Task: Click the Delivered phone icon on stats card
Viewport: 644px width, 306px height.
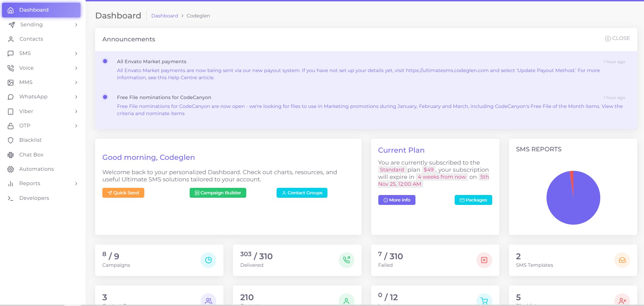Action: (x=346, y=260)
